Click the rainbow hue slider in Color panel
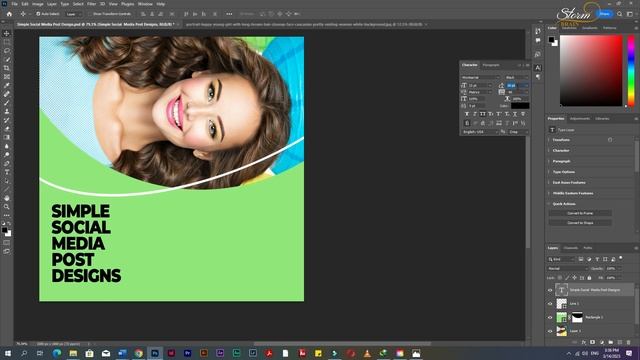640x360 pixels. tap(631, 71)
